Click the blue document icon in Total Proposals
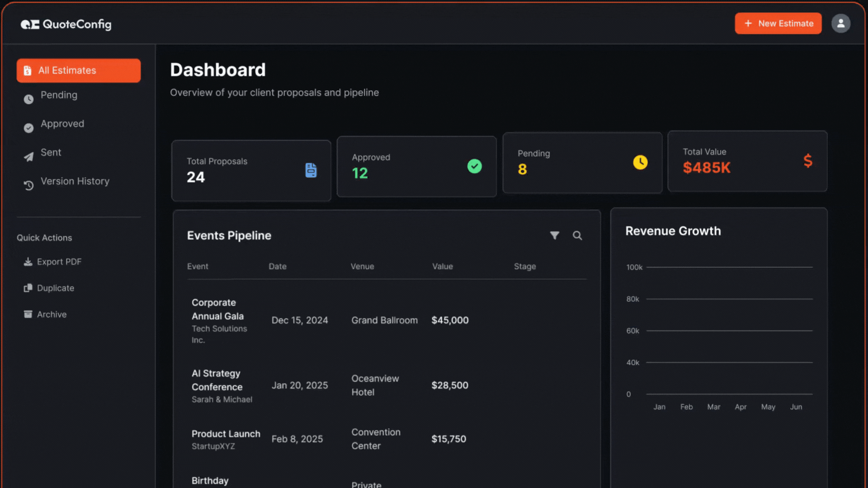 311,170
